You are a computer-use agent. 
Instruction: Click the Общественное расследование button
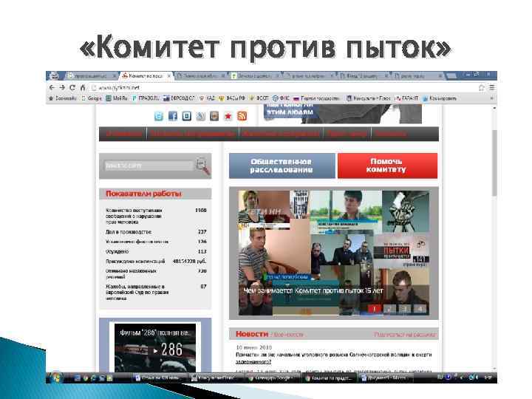(282, 166)
